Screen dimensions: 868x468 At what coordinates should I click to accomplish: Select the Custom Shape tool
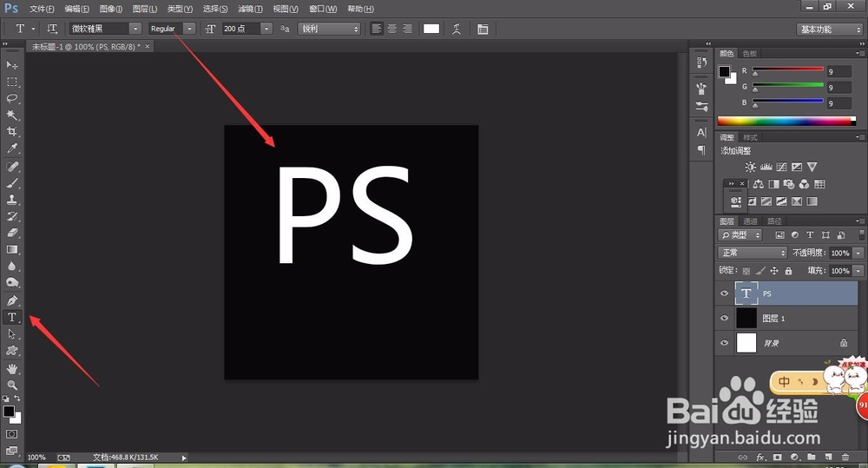[11, 351]
